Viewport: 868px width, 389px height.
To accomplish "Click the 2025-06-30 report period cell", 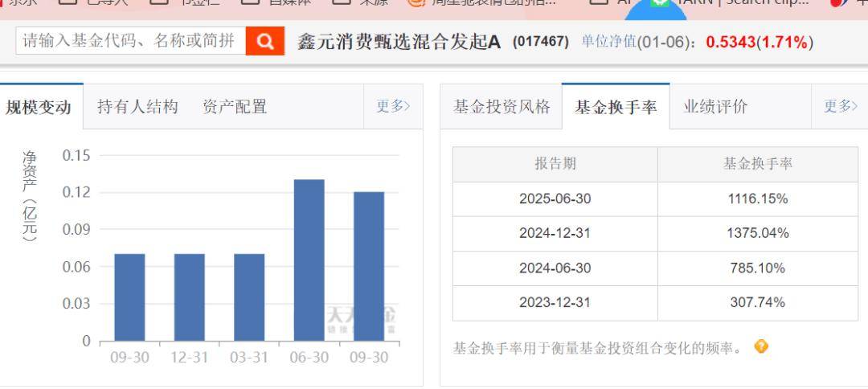I will click(x=555, y=199).
